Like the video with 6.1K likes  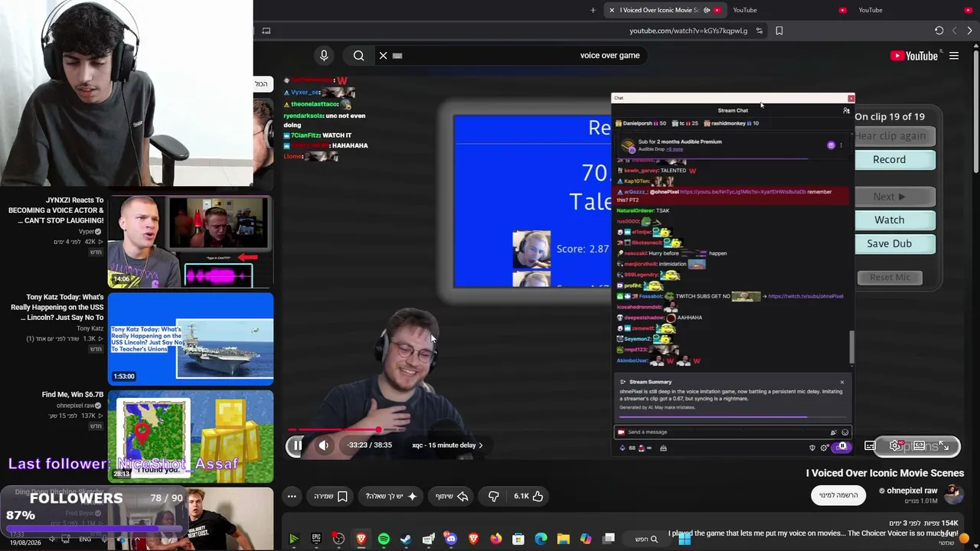pos(528,497)
